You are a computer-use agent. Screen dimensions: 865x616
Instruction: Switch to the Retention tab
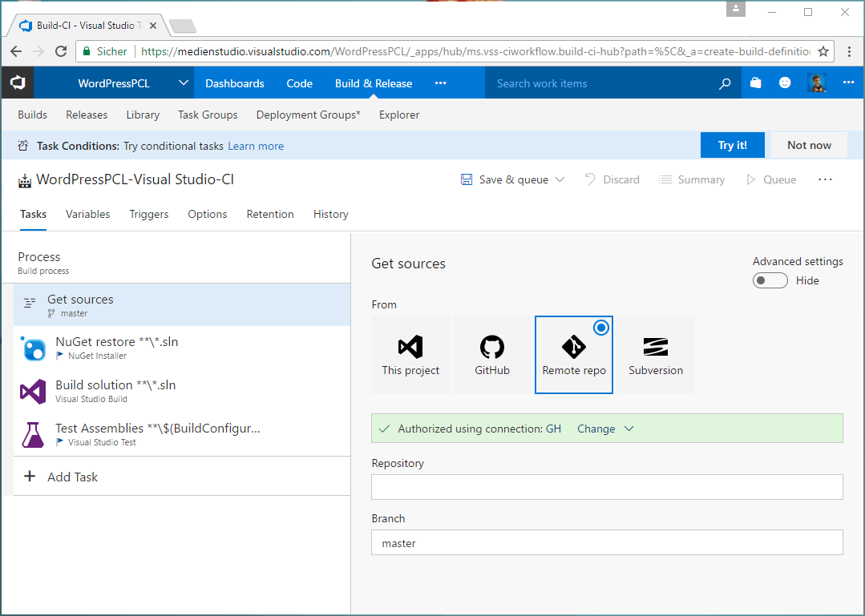tap(270, 215)
